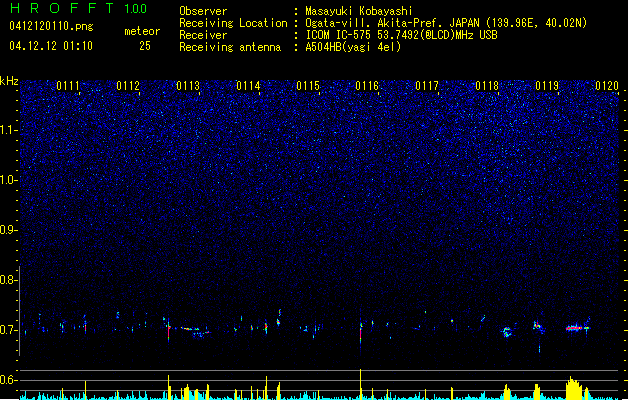Click the 0115 time marker
The height and width of the screenshot is (400, 629).
[308, 86]
